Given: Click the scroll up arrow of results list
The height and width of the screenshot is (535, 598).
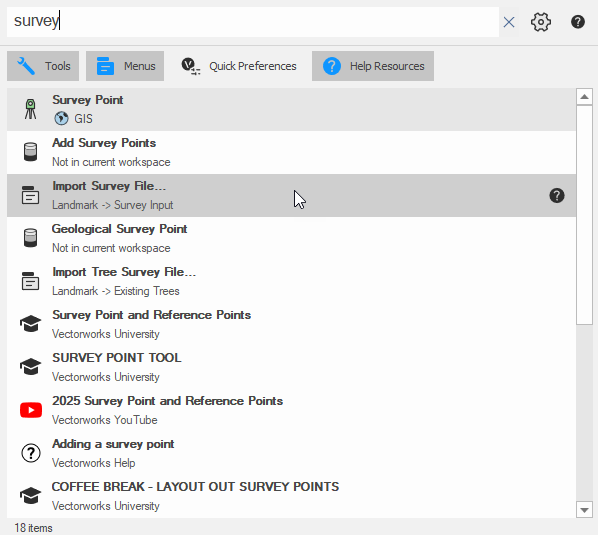Looking at the screenshot, I should pos(584,97).
